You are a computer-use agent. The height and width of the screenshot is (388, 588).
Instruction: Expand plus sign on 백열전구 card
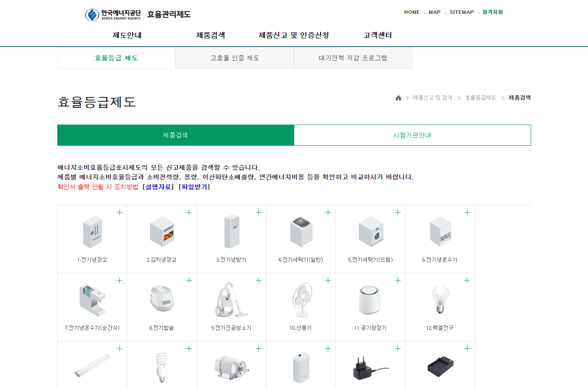pos(467,280)
